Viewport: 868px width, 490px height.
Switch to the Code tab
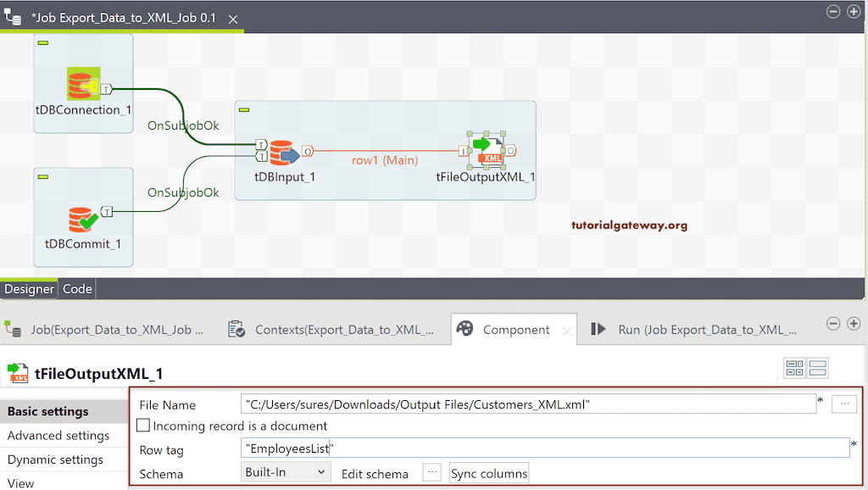76,288
